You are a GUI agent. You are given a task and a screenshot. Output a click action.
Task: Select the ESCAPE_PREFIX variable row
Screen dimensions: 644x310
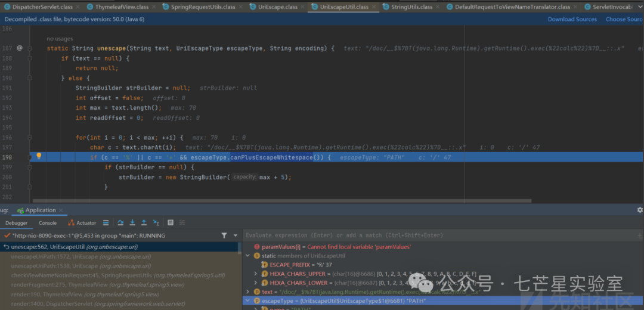click(x=443, y=265)
